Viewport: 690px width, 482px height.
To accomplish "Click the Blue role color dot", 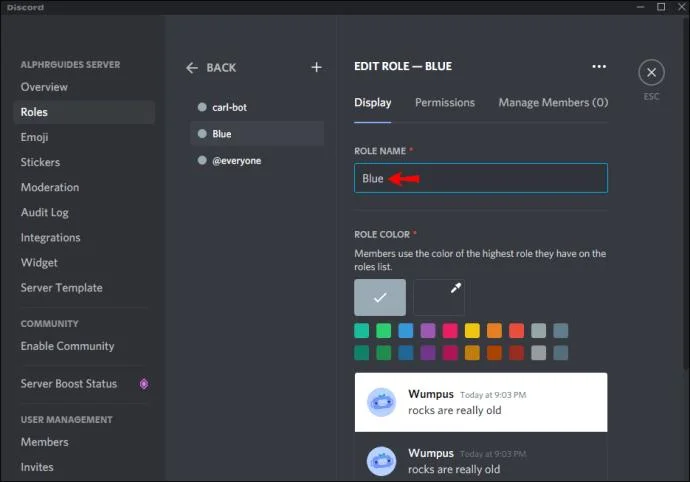I will point(202,133).
